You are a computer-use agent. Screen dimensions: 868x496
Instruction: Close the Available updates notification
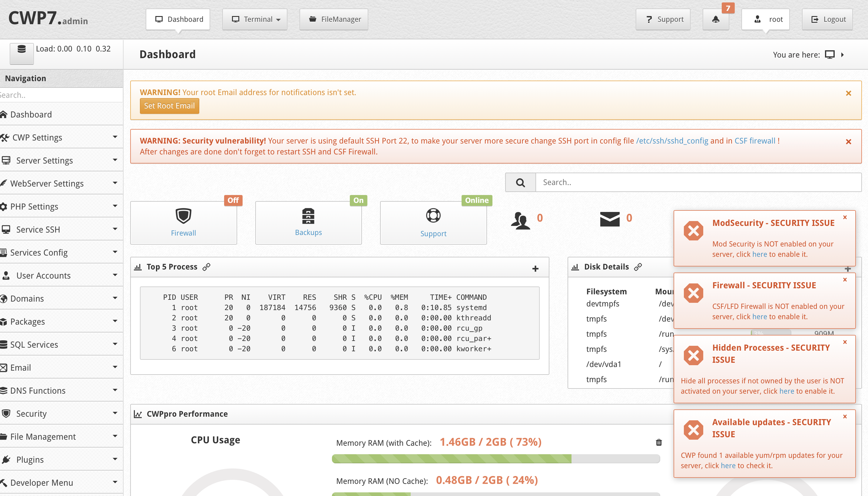click(x=845, y=417)
